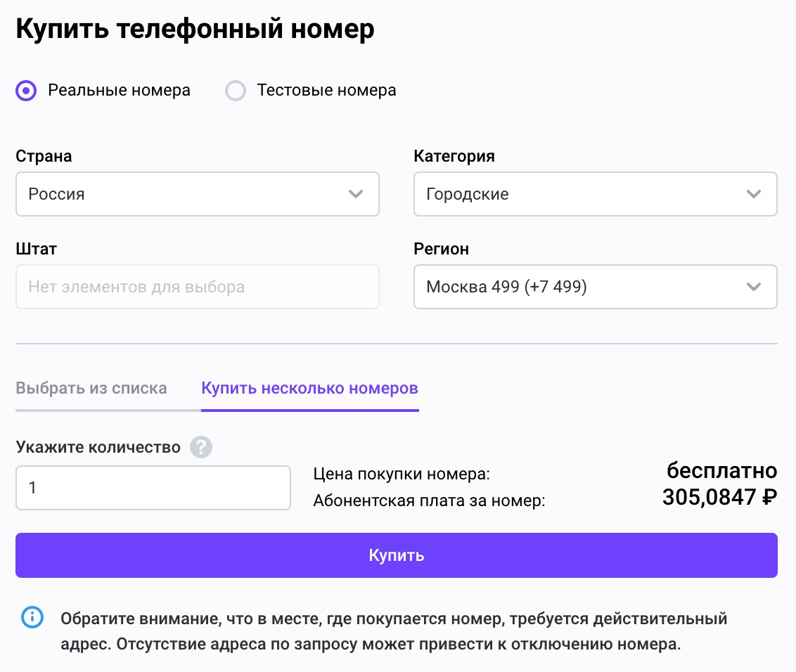796x672 pixels.
Task: Switch to the Выбрать из списка tab
Action: pyautogui.click(x=91, y=388)
